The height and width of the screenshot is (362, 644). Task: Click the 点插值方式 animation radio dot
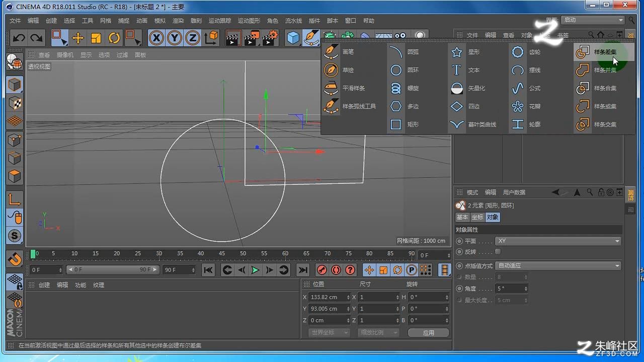459,265
